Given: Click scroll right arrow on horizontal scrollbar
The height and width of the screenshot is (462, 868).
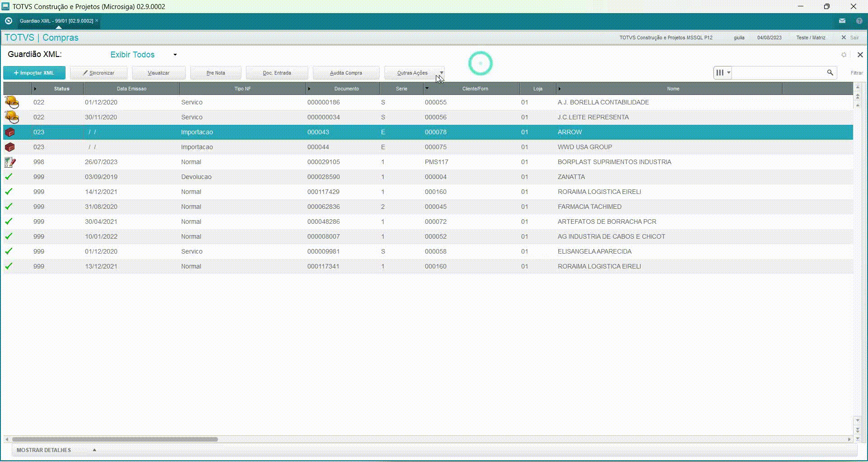Looking at the screenshot, I should click(x=849, y=439).
